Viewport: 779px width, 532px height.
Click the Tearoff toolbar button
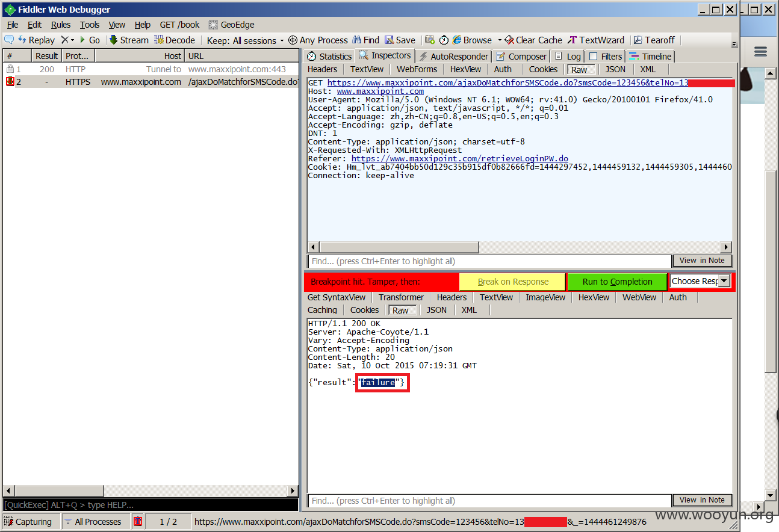pyautogui.click(x=654, y=40)
